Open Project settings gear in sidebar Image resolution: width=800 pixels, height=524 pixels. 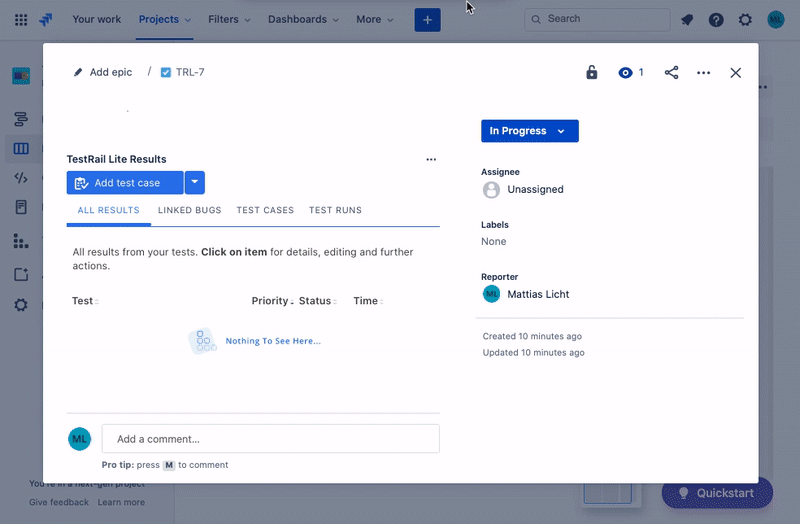click(x=21, y=305)
